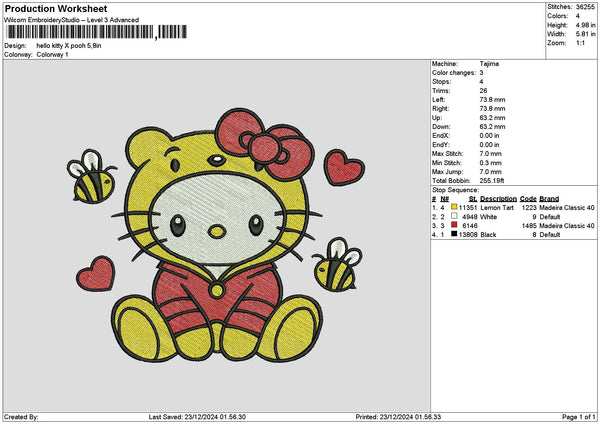The width and height of the screenshot is (600, 424).
Task: Click the Zoom value "1:1"
Action: click(580, 43)
